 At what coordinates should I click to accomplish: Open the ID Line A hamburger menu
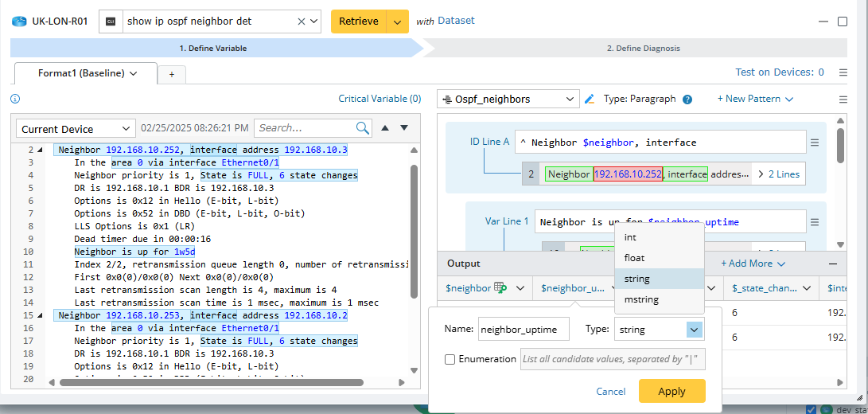point(814,143)
